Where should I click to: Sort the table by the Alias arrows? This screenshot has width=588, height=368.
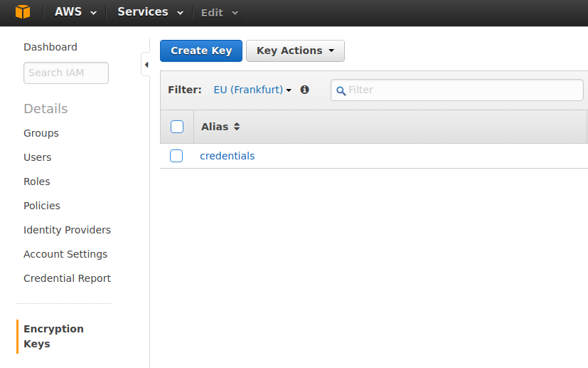pos(237,127)
